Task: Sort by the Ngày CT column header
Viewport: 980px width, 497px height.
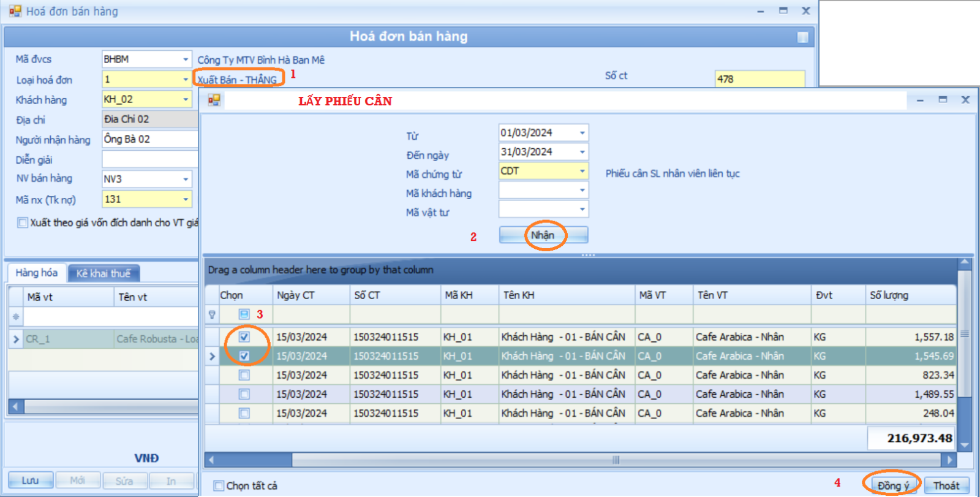Action: click(x=311, y=295)
